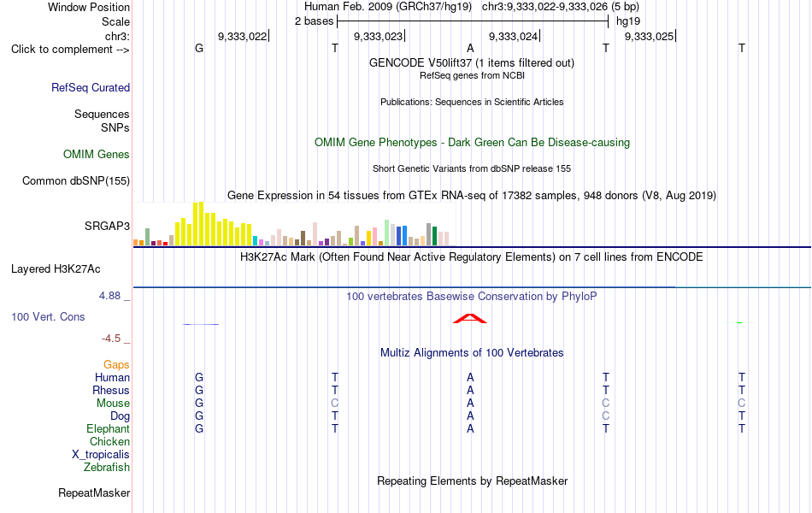The width and height of the screenshot is (812, 513).
Task: Click 'Multiz Alignments of 100 Vertebrates' title
Action: [472, 353]
